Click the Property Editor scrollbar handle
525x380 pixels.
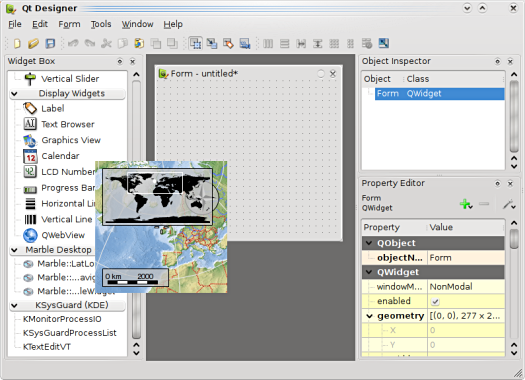(x=514, y=238)
